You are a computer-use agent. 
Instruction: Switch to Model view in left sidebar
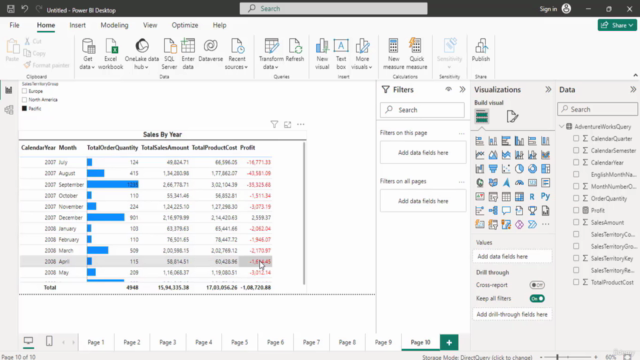pyautogui.click(x=9, y=109)
